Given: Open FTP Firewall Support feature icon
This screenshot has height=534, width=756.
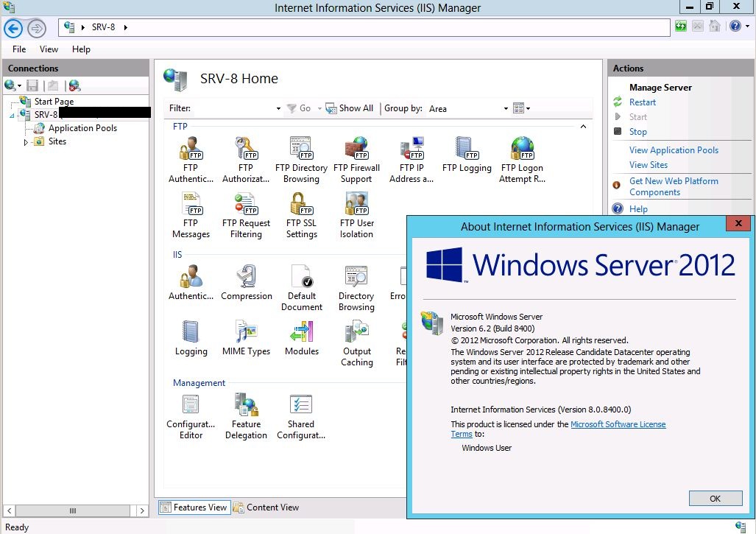Looking at the screenshot, I should (356, 151).
